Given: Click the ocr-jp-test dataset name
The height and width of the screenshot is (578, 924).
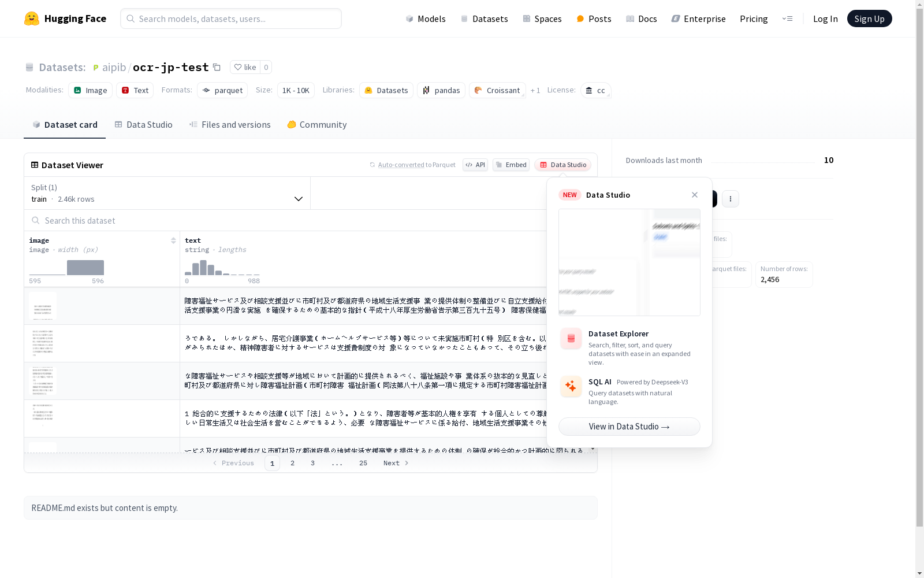Looking at the screenshot, I should click(x=171, y=67).
